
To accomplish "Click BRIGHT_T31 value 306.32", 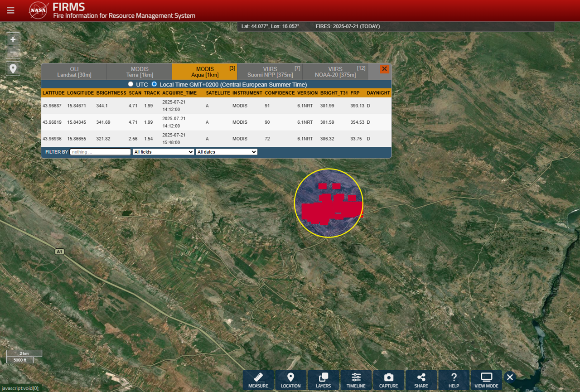I will coord(327,139).
